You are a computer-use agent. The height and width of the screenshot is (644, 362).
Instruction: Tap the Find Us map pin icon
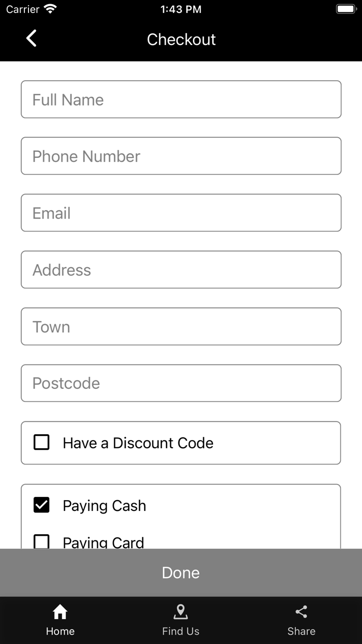click(x=180, y=612)
